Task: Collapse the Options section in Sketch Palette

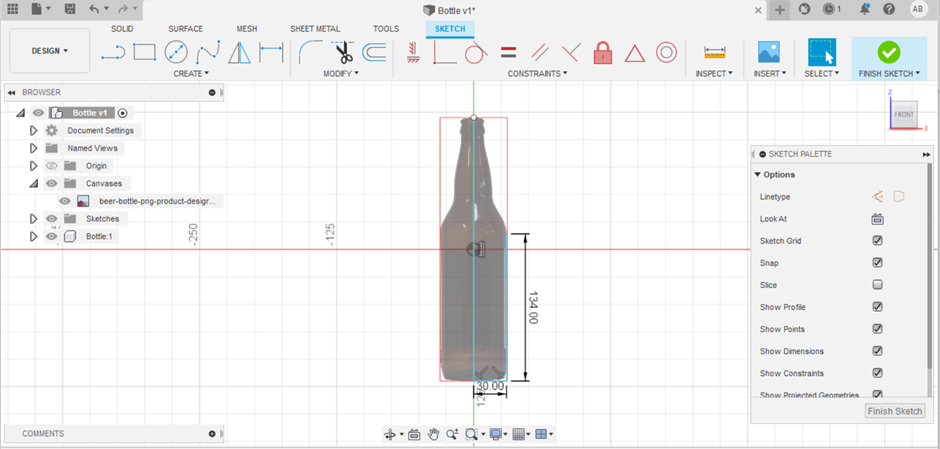Action: (x=757, y=174)
